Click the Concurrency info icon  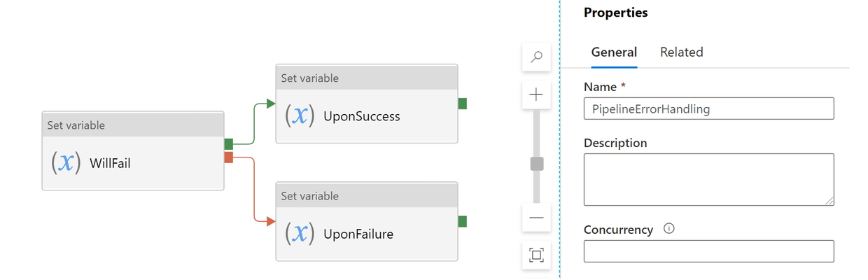668,228
